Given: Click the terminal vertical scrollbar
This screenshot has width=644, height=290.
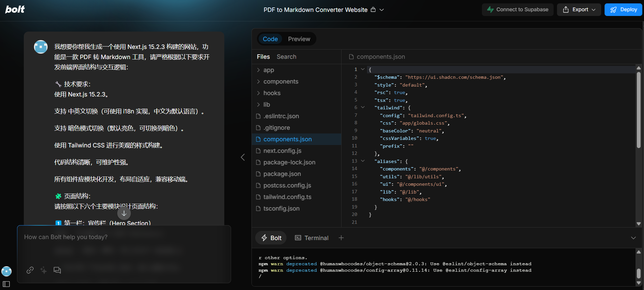Looking at the screenshot, I should click(x=639, y=273).
